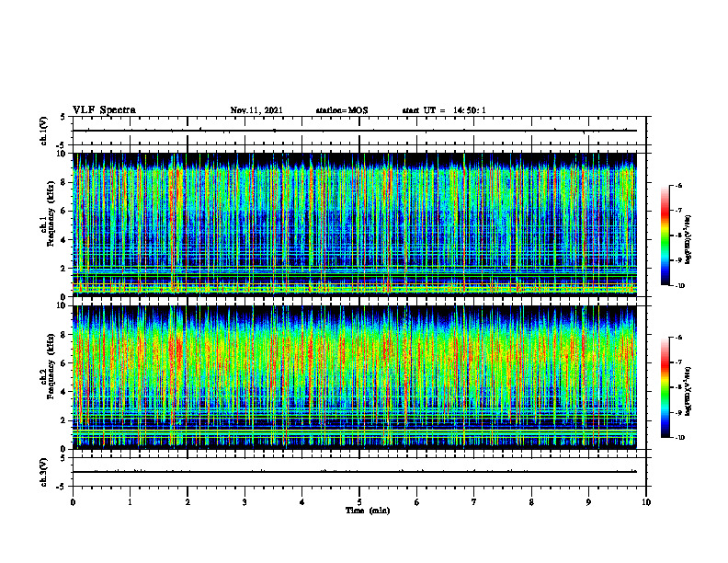Click the ch.2 color bar units label
The image size is (728, 563).
pyautogui.click(x=689, y=391)
